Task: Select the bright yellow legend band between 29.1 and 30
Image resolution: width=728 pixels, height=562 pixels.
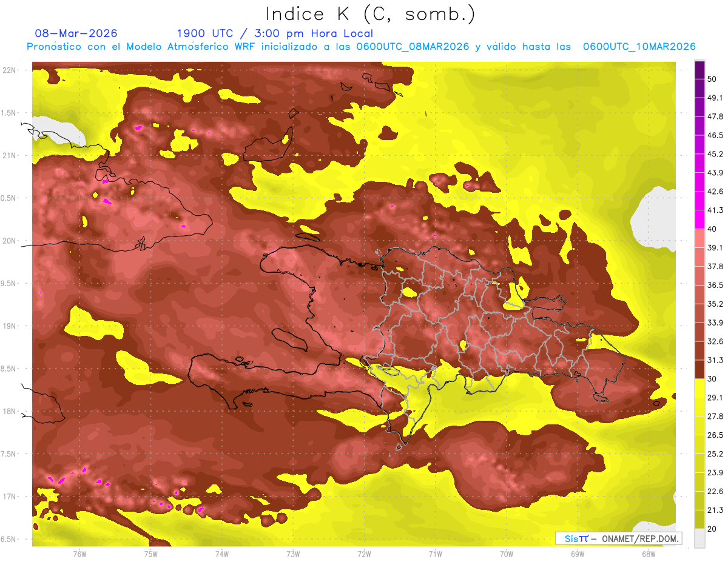Action: tap(699, 388)
